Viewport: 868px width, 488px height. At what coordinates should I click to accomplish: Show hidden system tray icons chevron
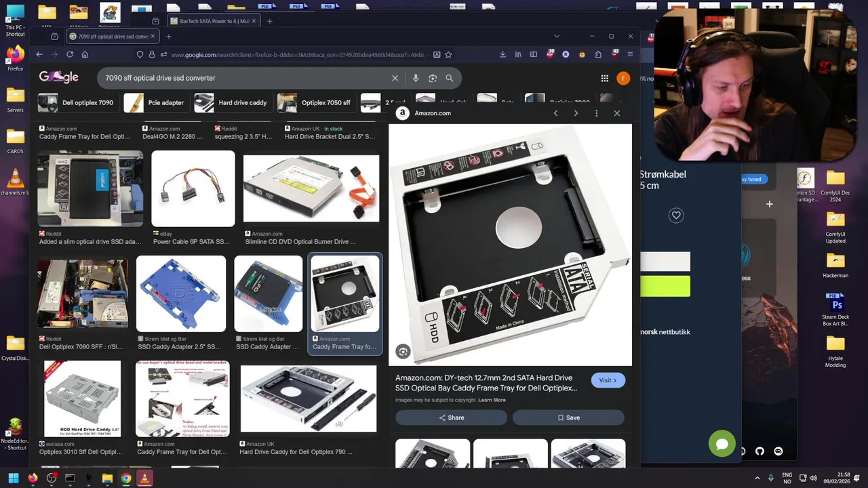[757, 478]
